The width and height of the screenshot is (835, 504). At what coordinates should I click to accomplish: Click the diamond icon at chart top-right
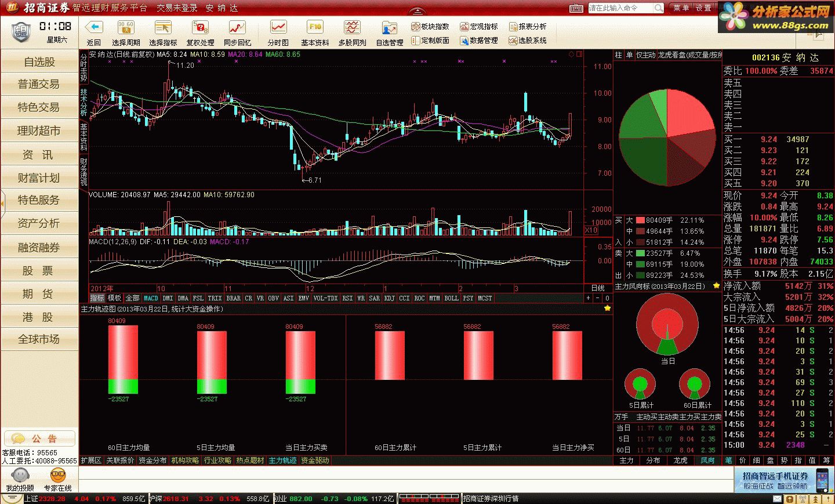(x=571, y=54)
